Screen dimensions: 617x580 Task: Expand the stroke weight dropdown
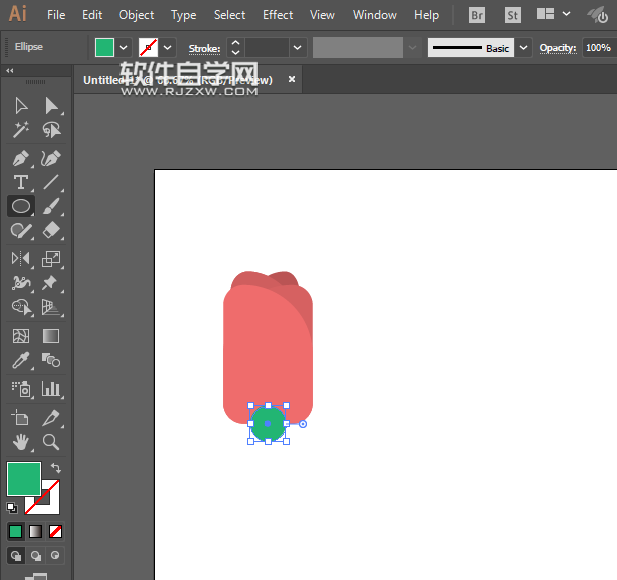point(297,48)
